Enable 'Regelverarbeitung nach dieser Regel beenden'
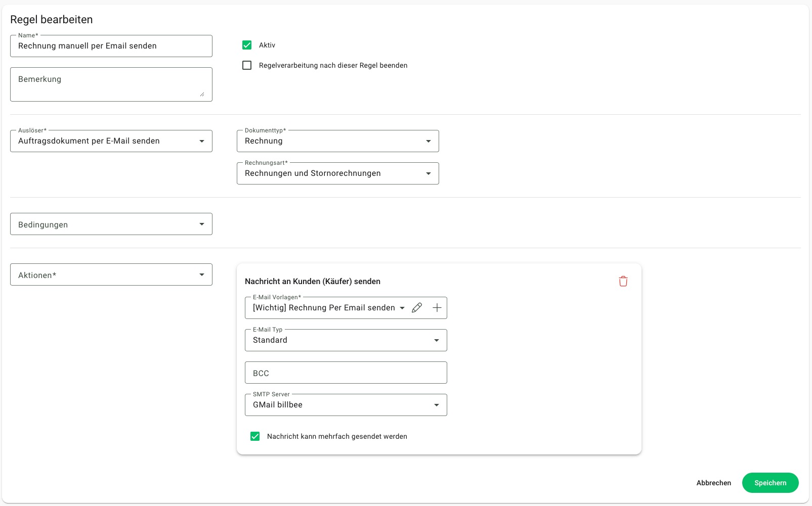The width and height of the screenshot is (812, 506). (x=247, y=65)
